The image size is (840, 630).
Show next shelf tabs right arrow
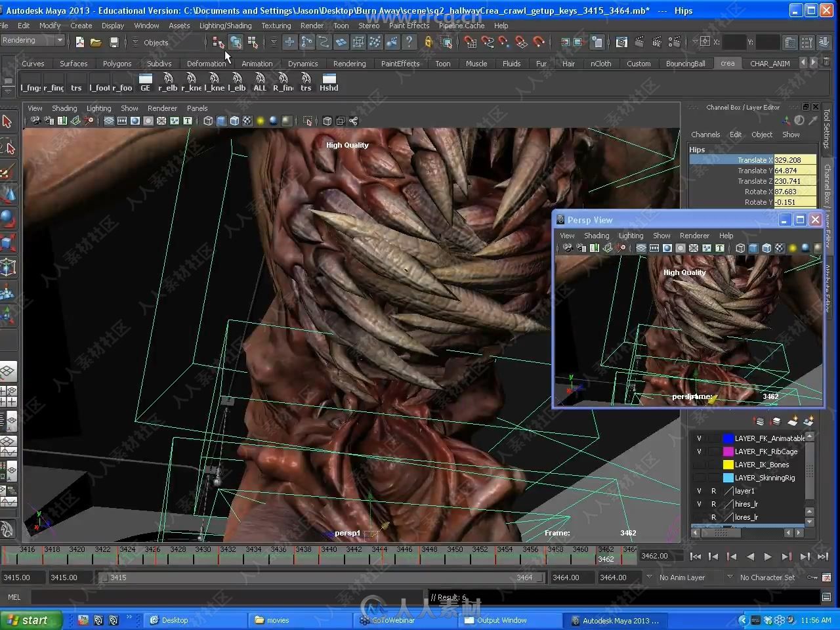pyautogui.click(x=814, y=63)
